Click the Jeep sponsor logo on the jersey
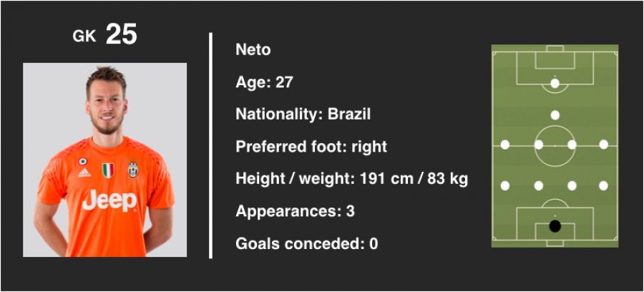This screenshot has height=292, width=644. [109, 201]
